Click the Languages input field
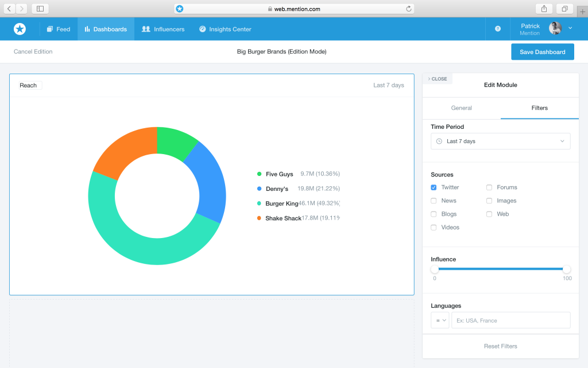588x368 pixels. click(x=510, y=320)
